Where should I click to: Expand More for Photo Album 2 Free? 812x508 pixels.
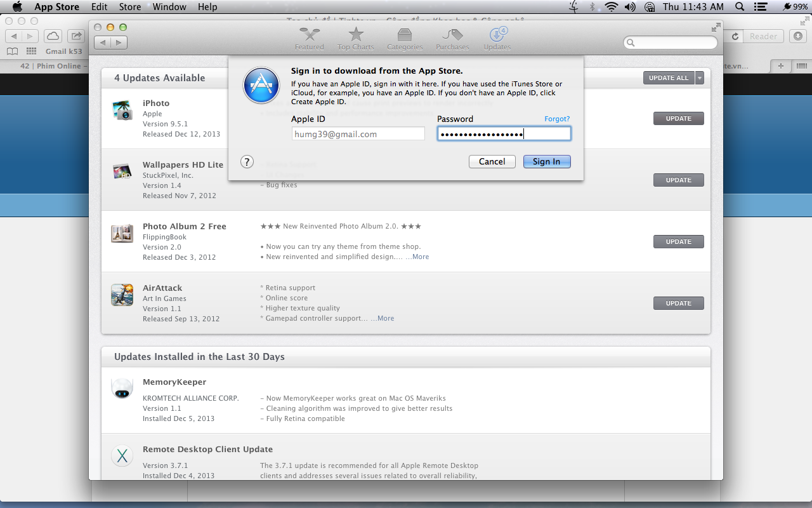pos(421,257)
